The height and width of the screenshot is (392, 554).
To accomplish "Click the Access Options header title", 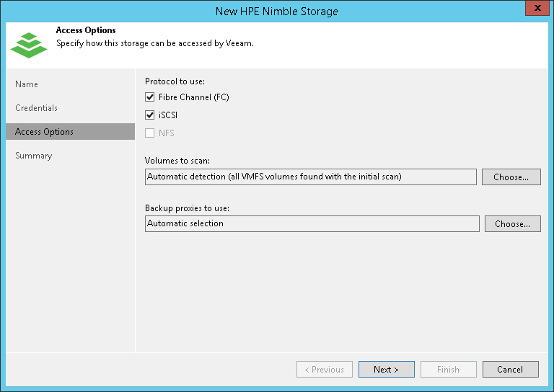I will coord(86,31).
